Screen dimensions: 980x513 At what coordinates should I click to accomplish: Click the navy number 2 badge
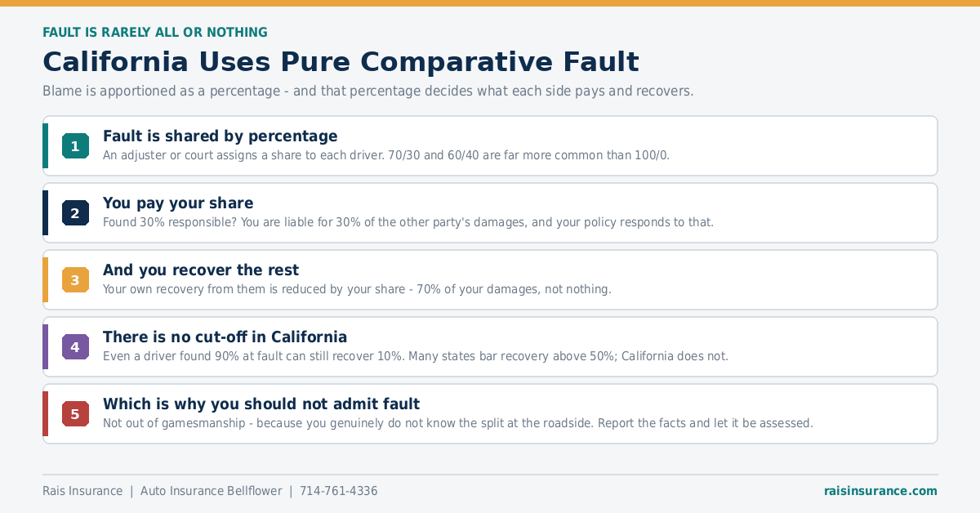click(75, 213)
